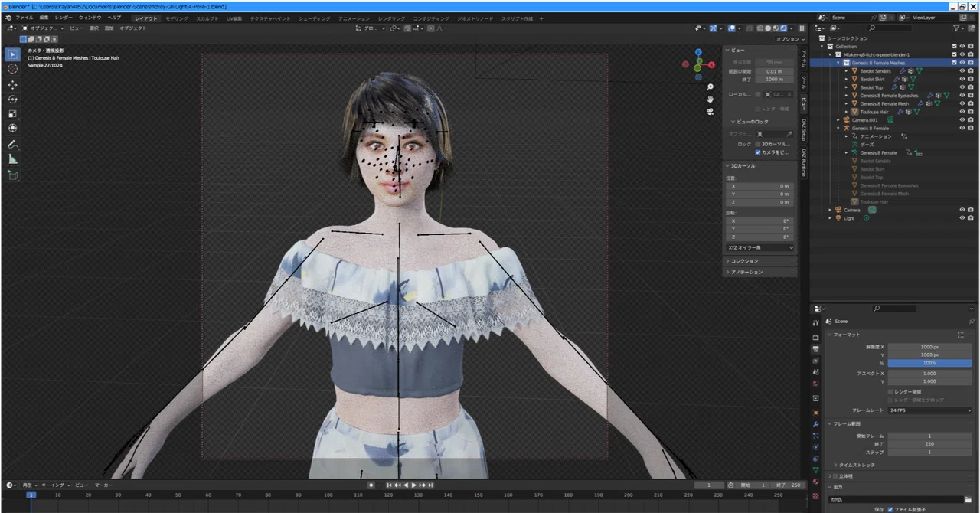Open the 24 FPS frame rate dropdown
980x513 pixels.
click(930, 410)
